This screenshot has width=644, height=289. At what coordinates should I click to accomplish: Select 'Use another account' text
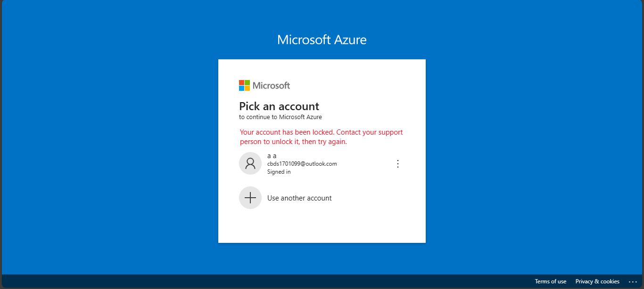[x=299, y=198]
